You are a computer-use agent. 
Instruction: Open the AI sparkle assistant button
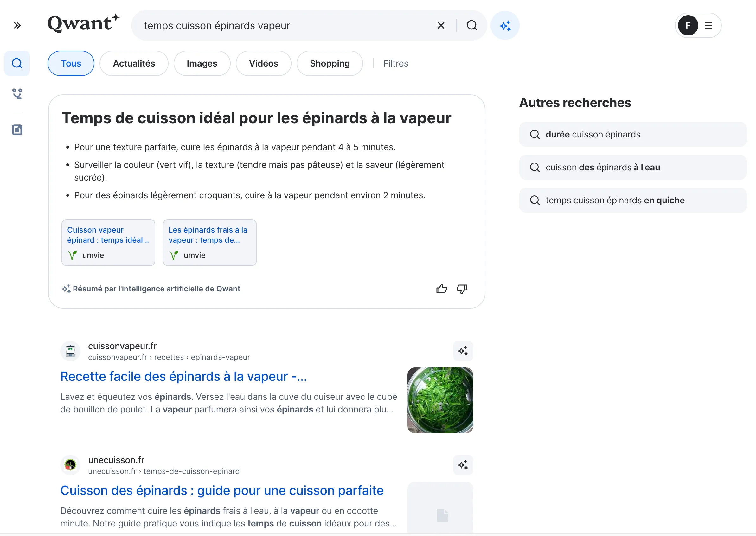[505, 25]
